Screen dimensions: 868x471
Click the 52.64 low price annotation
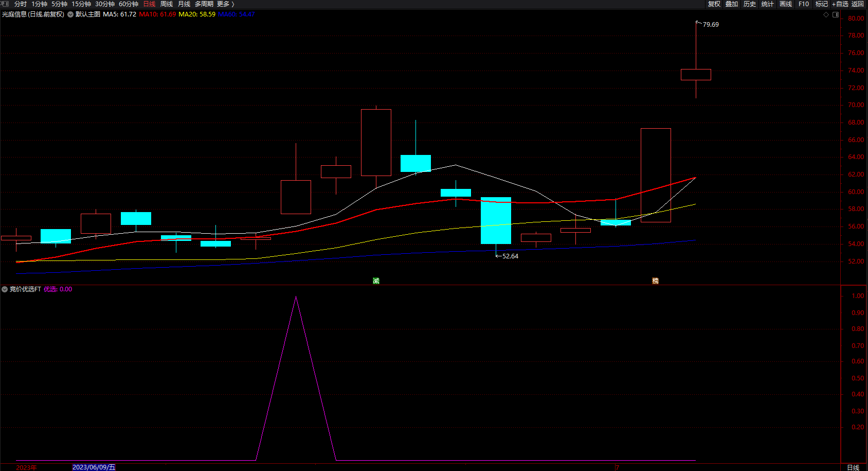[510, 256]
